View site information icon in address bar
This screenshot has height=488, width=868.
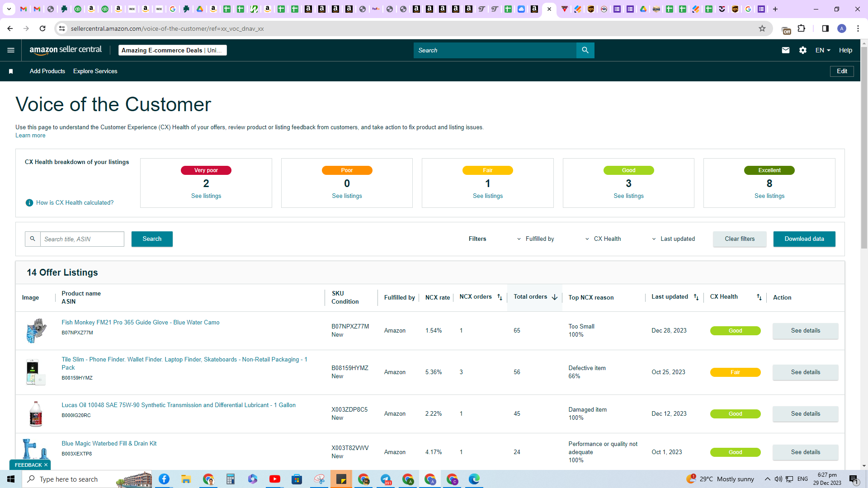62,28
